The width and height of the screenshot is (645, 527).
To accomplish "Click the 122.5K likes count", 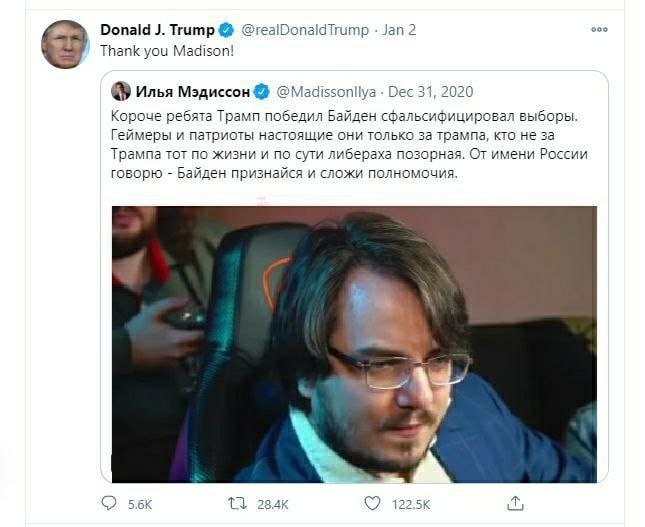I will pos(411,504).
